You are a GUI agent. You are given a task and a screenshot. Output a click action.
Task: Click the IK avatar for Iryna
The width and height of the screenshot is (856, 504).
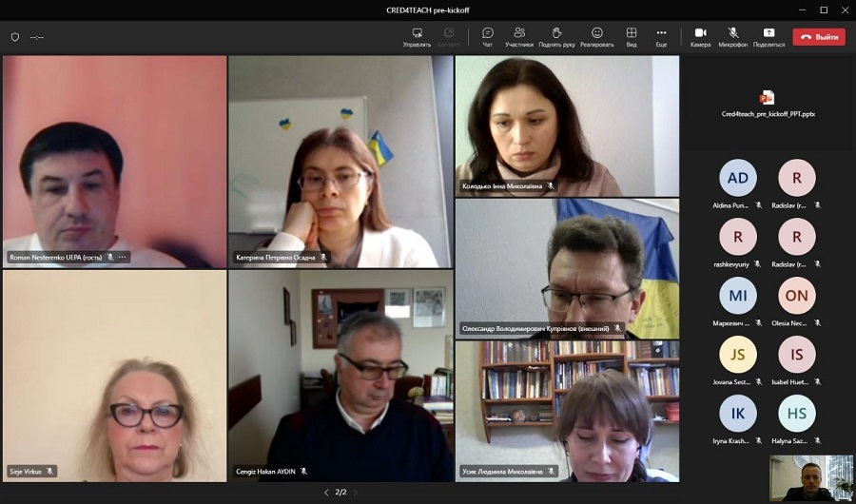pyautogui.click(x=737, y=414)
